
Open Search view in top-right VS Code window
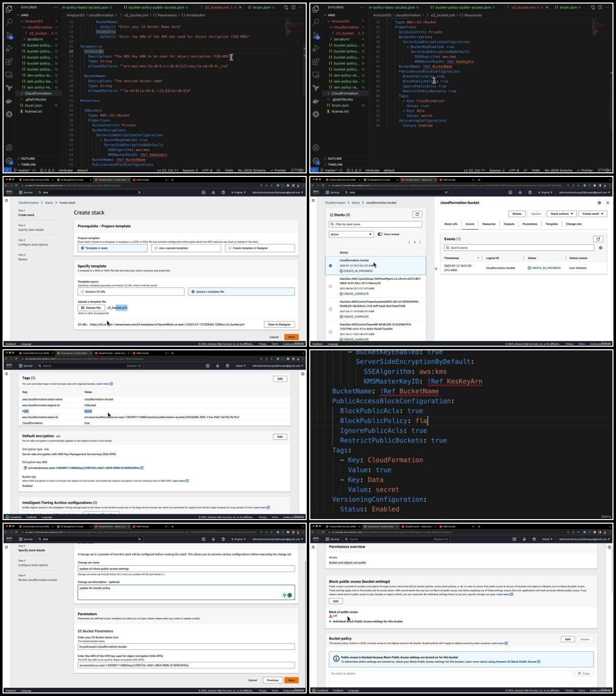pos(316,22)
